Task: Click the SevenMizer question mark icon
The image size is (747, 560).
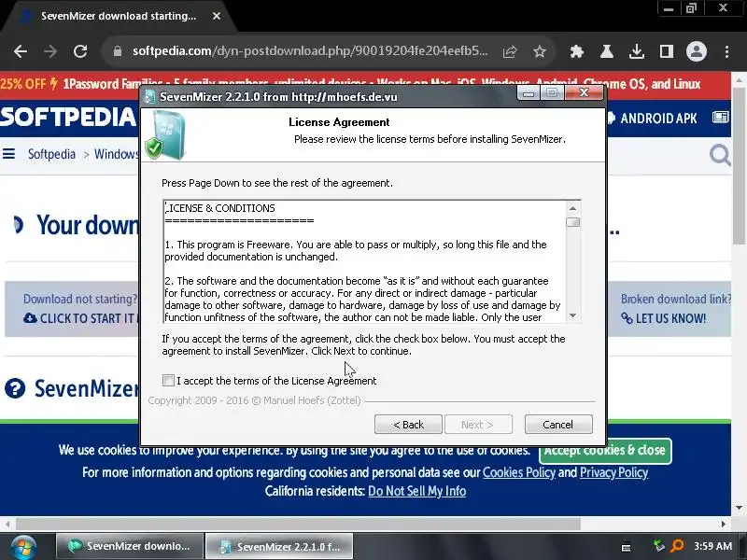Action: click(x=15, y=388)
